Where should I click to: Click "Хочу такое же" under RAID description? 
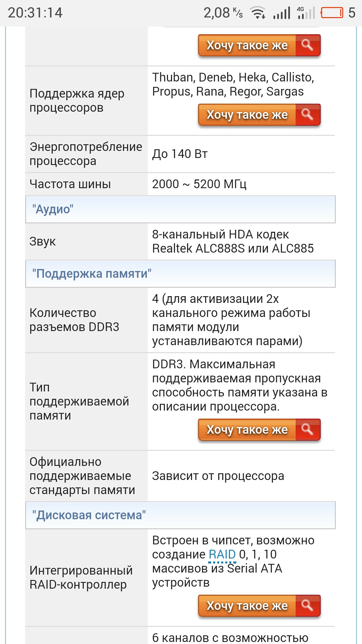(247, 605)
